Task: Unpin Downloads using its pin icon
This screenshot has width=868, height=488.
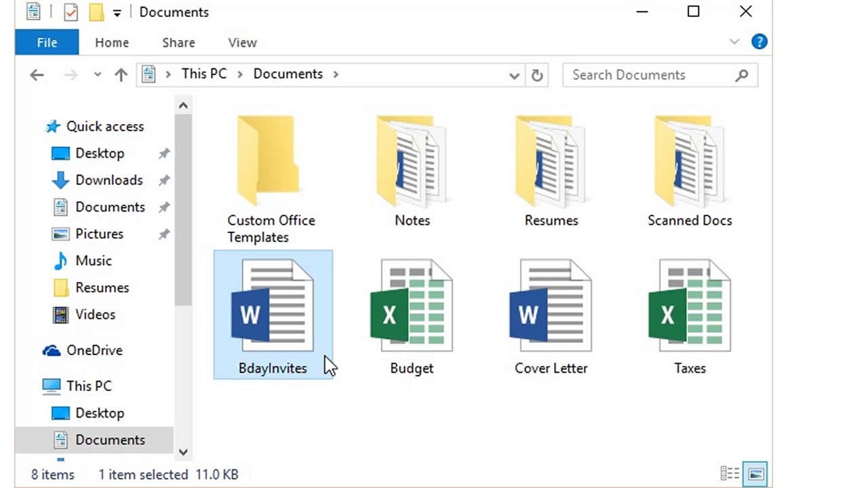Action: pos(163,180)
